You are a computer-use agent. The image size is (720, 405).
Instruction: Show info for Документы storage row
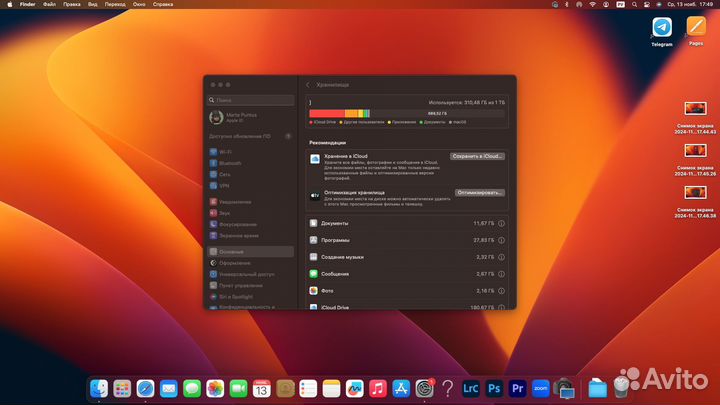coord(501,224)
